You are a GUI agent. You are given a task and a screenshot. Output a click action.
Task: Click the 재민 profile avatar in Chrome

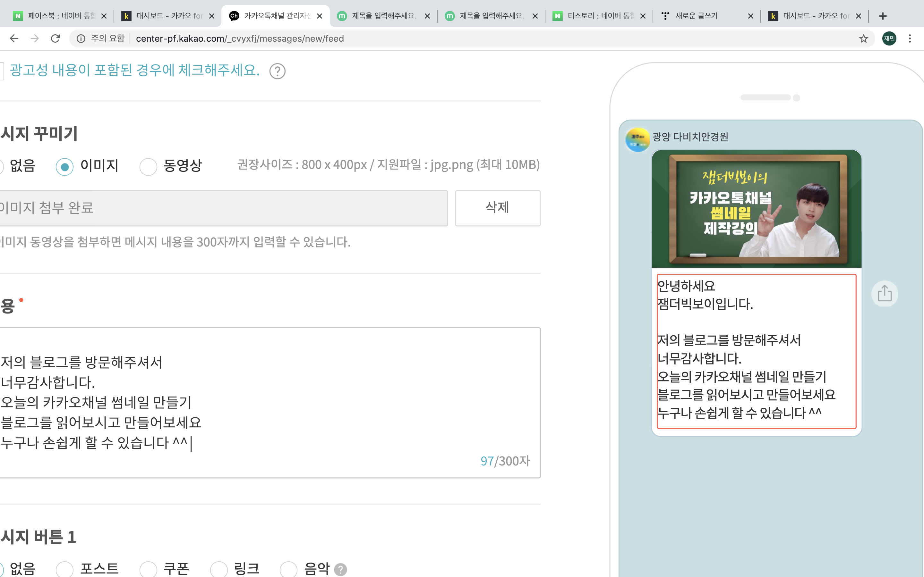click(x=889, y=38)
